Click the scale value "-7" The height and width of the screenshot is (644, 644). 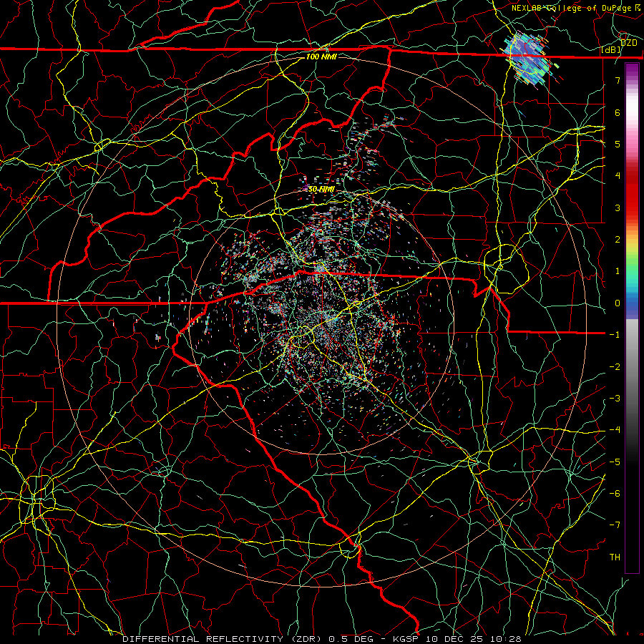click(615, 525)
